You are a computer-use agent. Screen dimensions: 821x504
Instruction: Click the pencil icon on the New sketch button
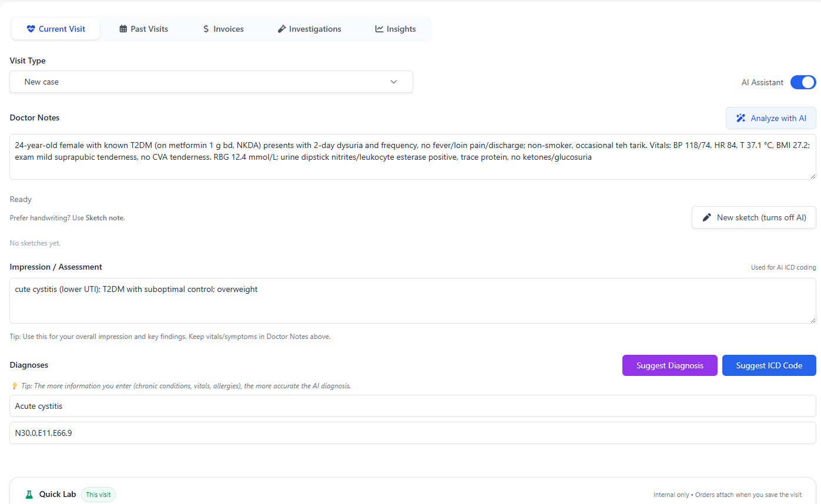pyautogui.click(x=706, y=217)
